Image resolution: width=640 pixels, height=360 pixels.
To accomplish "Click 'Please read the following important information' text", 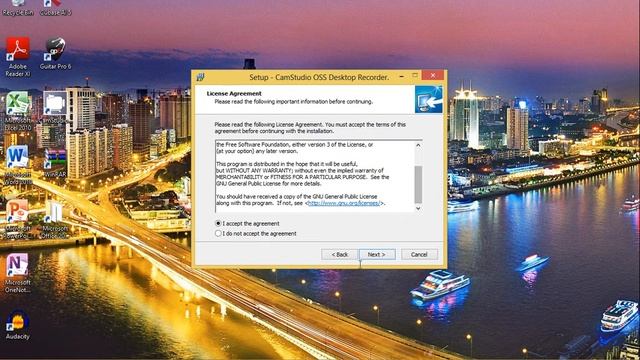I will point(293,101).
